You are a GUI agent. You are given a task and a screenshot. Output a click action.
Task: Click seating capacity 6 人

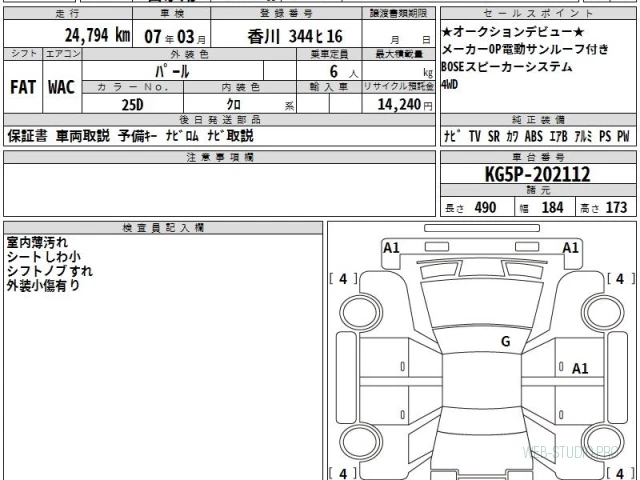click(x=343, y=72)
